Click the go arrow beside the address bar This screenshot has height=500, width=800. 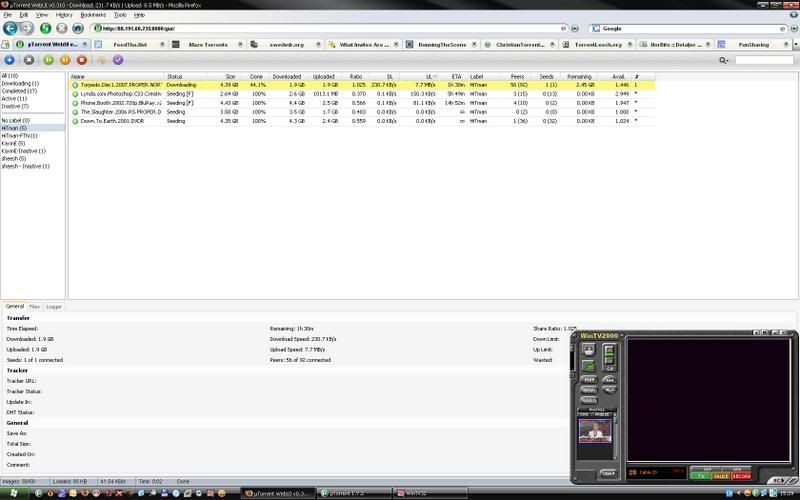pos(574,29)
